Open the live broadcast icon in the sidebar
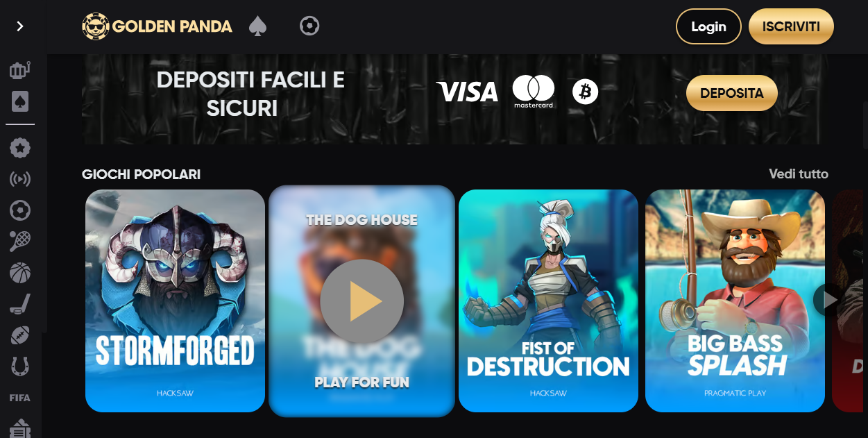 20,179
